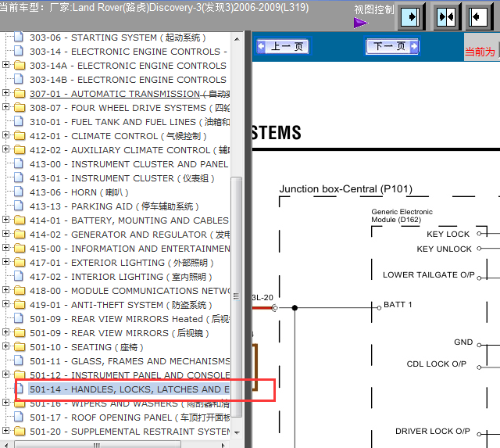Click CDL LOCK O/P pin label
The image size is (500, 448).
click(x=436, y=364)
